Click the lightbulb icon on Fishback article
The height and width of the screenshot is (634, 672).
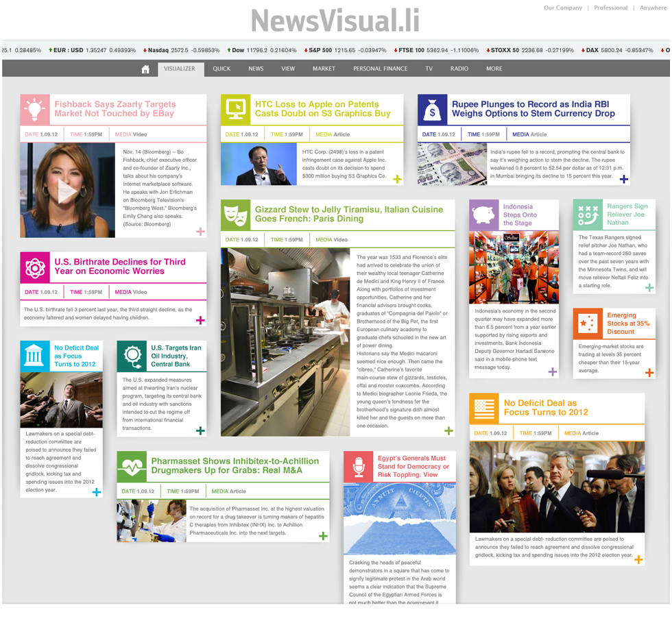coord(34,109)
